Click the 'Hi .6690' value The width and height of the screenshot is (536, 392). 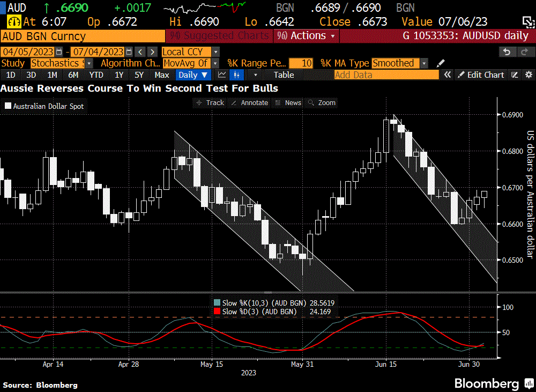click(x=194, y=22)
